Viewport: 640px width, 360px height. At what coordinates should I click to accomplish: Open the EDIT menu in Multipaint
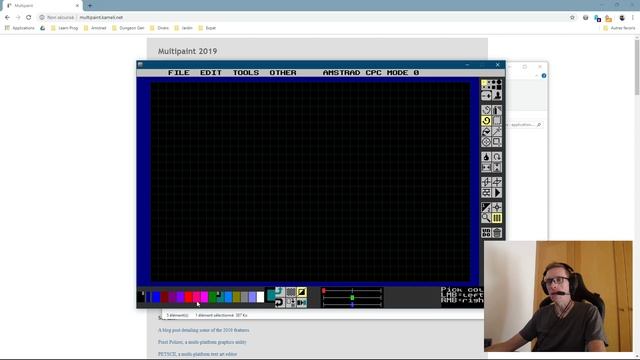tap(211, 73)
